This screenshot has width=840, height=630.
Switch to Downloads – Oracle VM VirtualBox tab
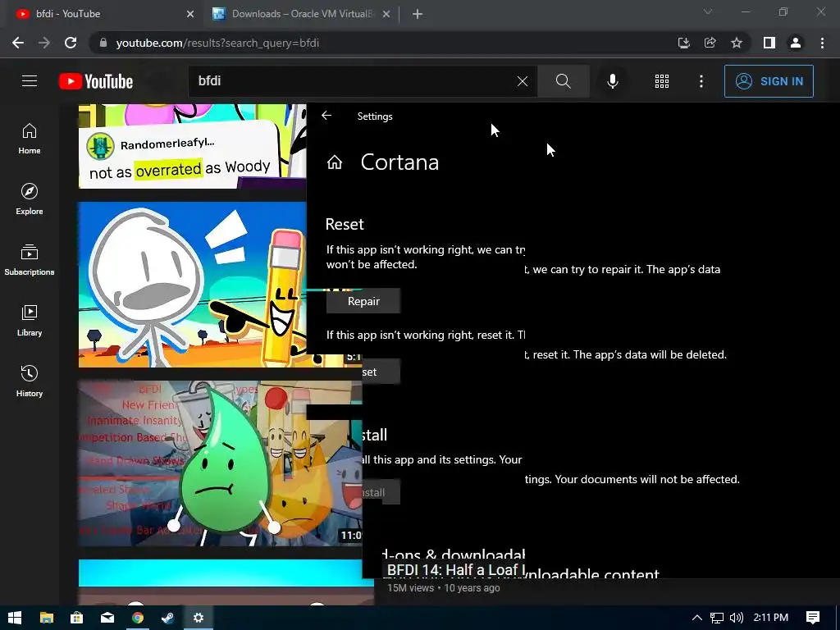click(x=300, y=14)
